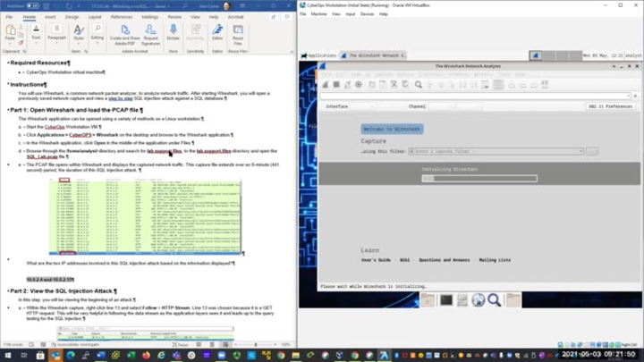
Task: Click the 802.11 Preferences button
Action: point(610,106)
